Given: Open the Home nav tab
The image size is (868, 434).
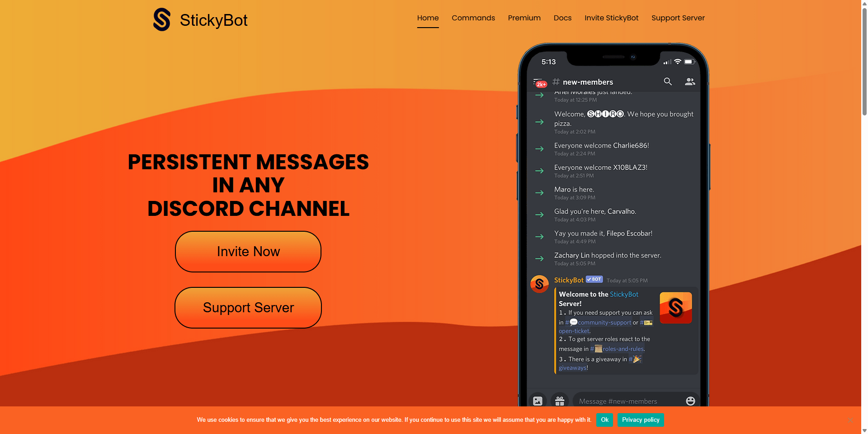Looking at the screenshot, I should point(428,18).
